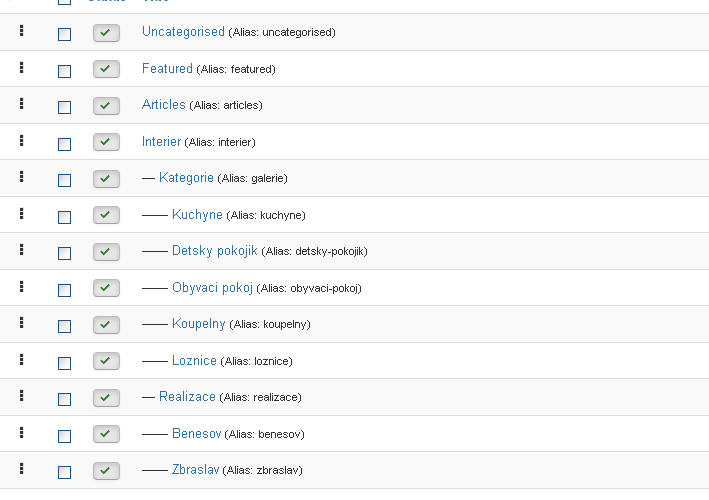This screenshot has width=709, height=500.
Task: Open the Realizace subcategory link
Action: 187,396
